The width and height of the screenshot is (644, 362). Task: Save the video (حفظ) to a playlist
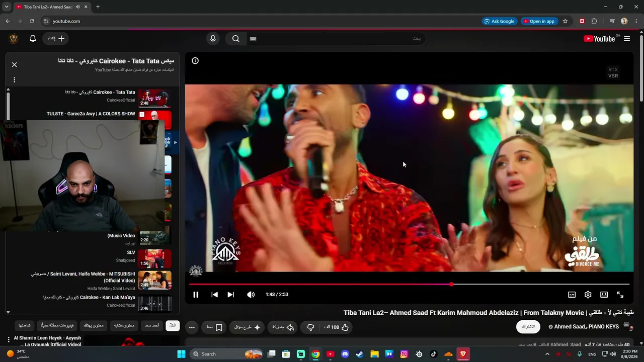point(215,327)
